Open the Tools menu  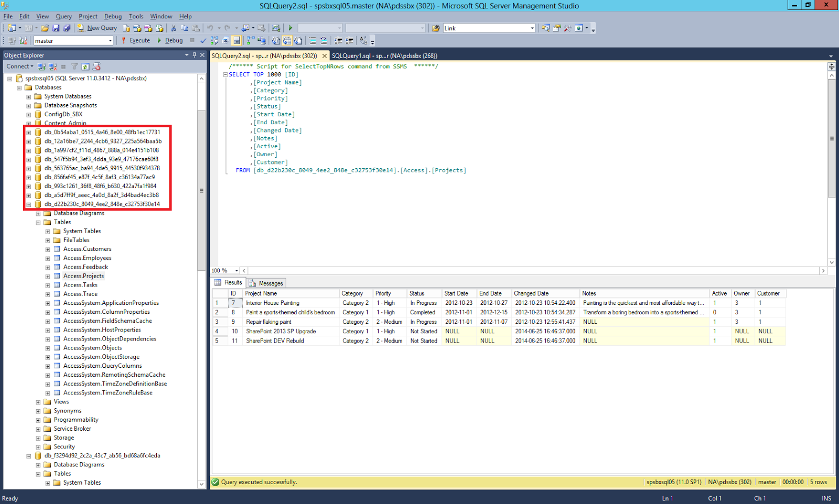click(x=136, y=16)
